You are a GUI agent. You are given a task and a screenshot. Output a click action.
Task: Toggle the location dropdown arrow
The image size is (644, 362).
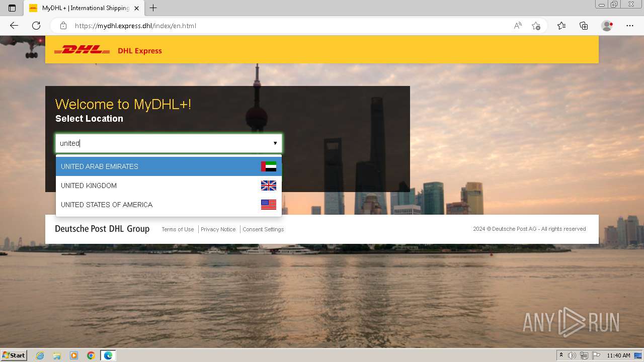275,143
